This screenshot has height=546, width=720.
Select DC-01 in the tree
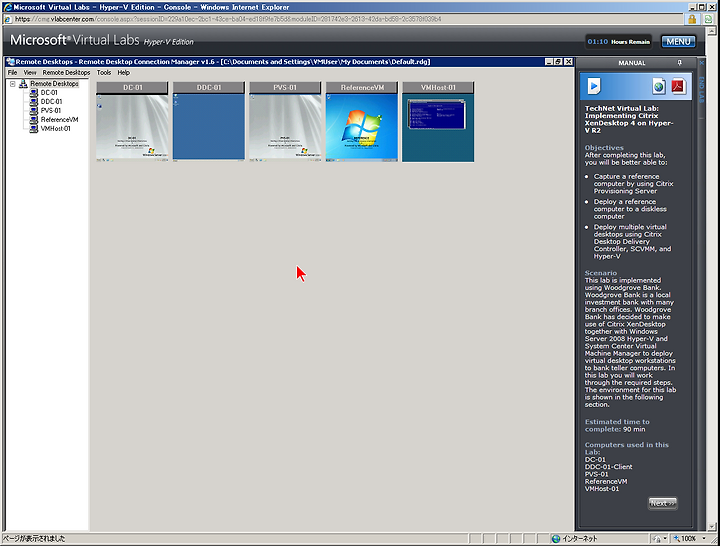[x=49, y=93]
